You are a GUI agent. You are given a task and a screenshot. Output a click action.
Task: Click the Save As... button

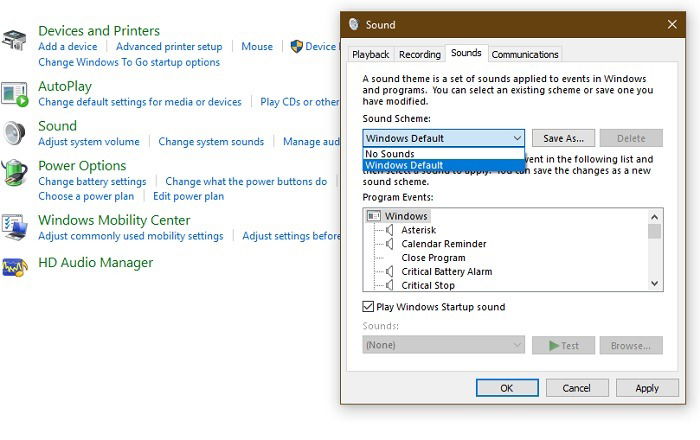point(563,138)
